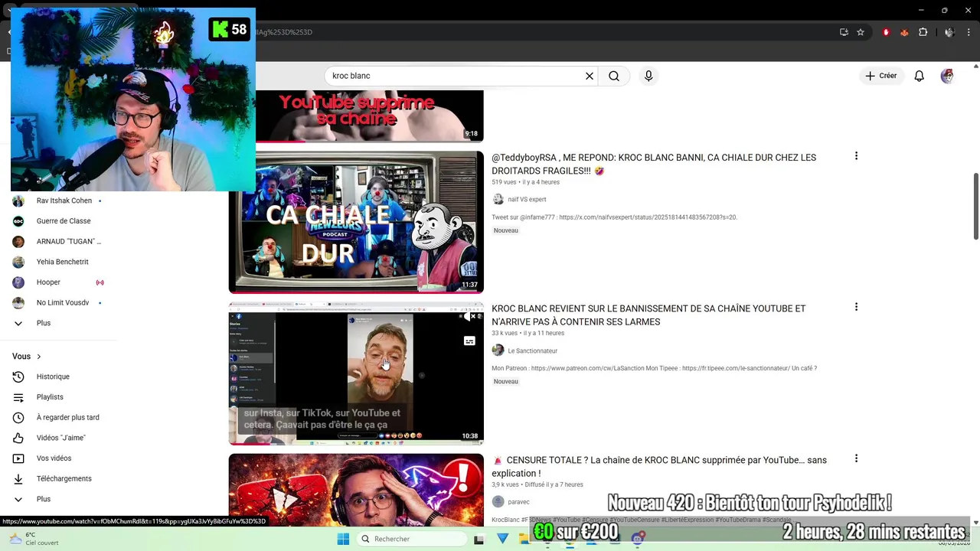Open the CENSURE TOTALE video title
Image resolution: width=980 pixels, height=551 pixels.
[659, 466]
